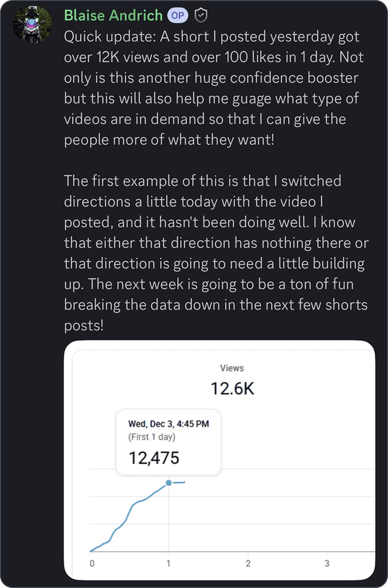Click the OP badge next to the username

(x=178, y=15)
